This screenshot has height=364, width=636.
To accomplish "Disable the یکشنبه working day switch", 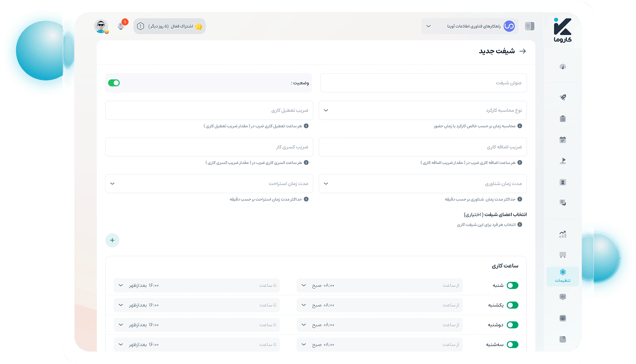I will 513,305.
